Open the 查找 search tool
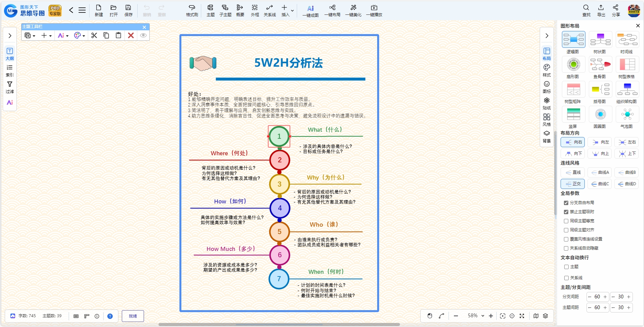This screenshot has height=327, width=644. click(x=586, y=10)
